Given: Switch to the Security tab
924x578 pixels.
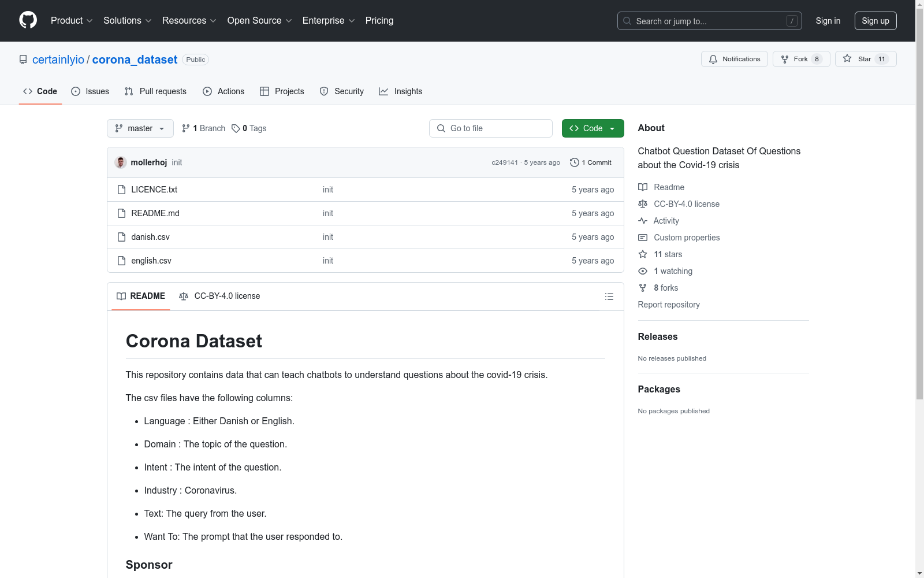Looking at the screenshot, I should click(x=342, y=91).
